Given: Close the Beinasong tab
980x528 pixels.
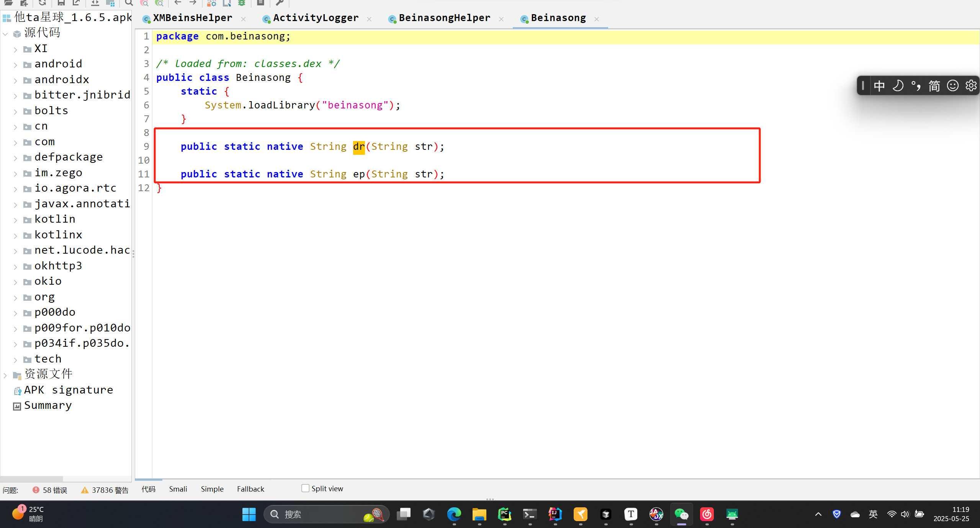Looking at the screenshot, I should 596,19.
